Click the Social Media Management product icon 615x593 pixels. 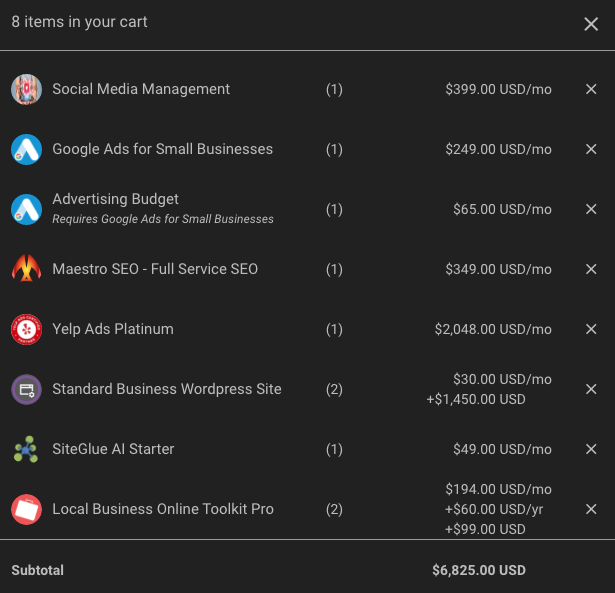click(x=26, y=89)
